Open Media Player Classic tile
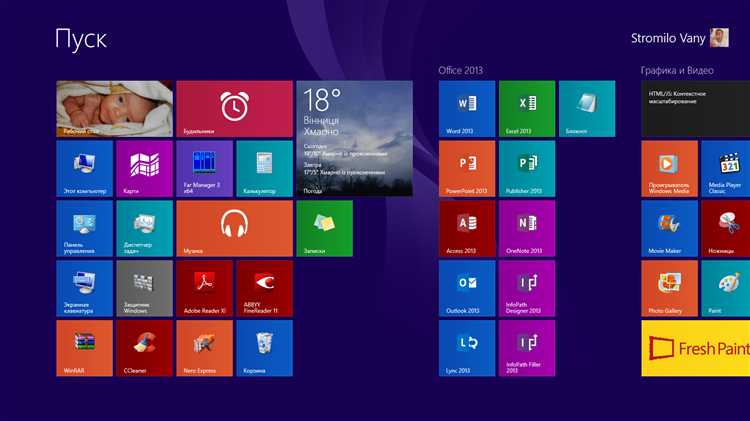Viewport: 750px width, 421px height. click(x=726, y=168)
